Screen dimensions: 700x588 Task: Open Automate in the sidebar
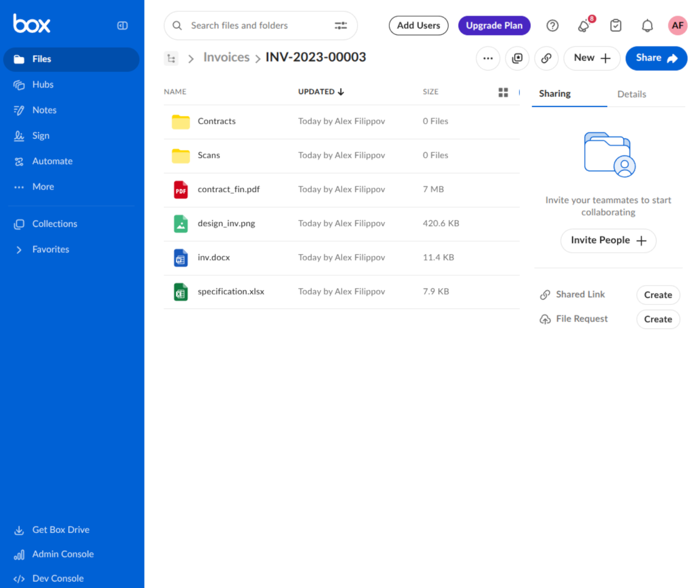pyautogui.click(x=52, y=160)
